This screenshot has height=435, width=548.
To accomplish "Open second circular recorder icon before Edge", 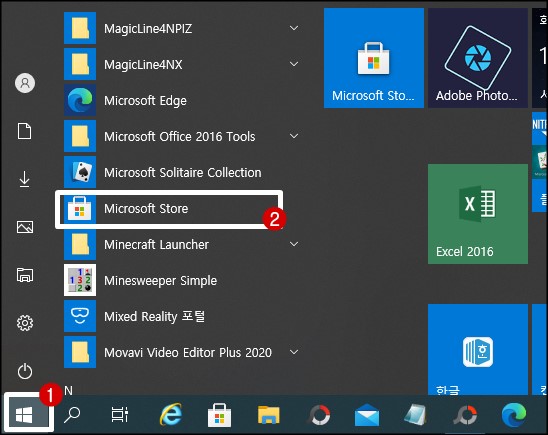I will coord(465,415).
